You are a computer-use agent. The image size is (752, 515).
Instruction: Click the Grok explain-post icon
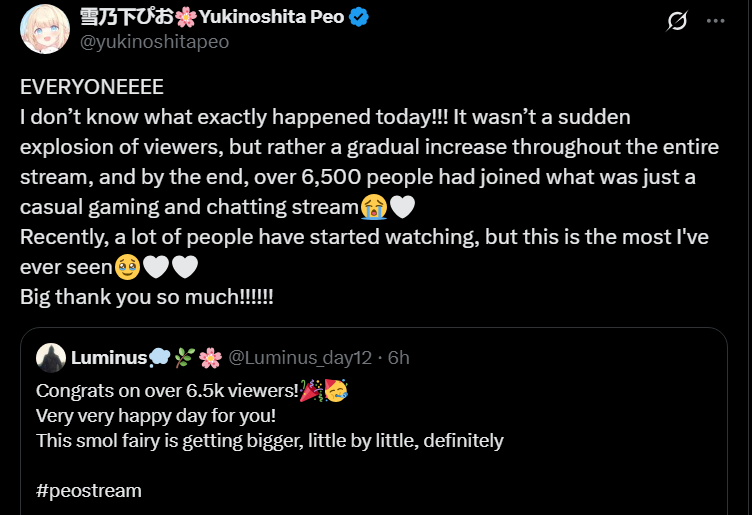pos(677,21)
